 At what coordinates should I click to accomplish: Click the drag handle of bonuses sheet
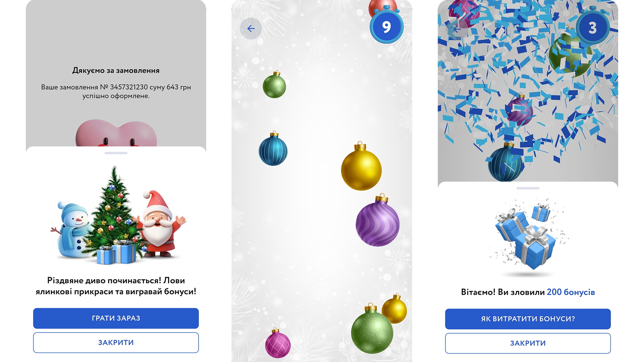coord(528,188)
